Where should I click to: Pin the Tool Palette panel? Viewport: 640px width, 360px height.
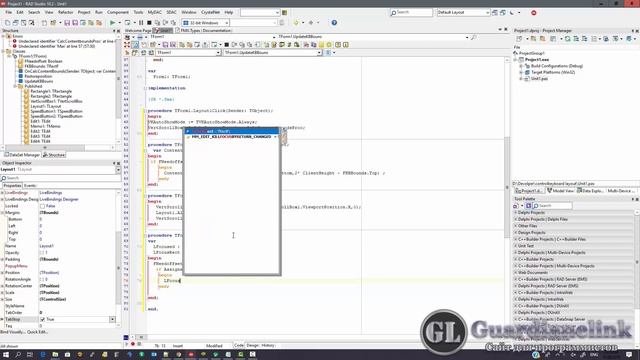(633, 199)
